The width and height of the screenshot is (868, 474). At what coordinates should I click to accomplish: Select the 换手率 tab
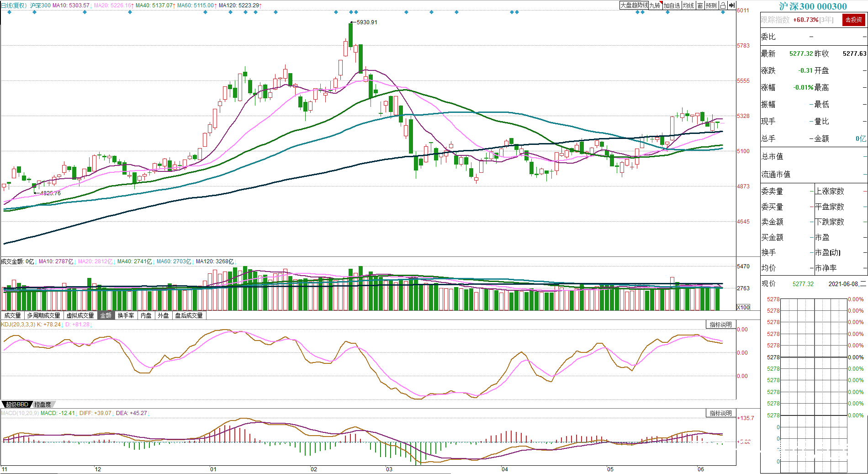[126, 315]
